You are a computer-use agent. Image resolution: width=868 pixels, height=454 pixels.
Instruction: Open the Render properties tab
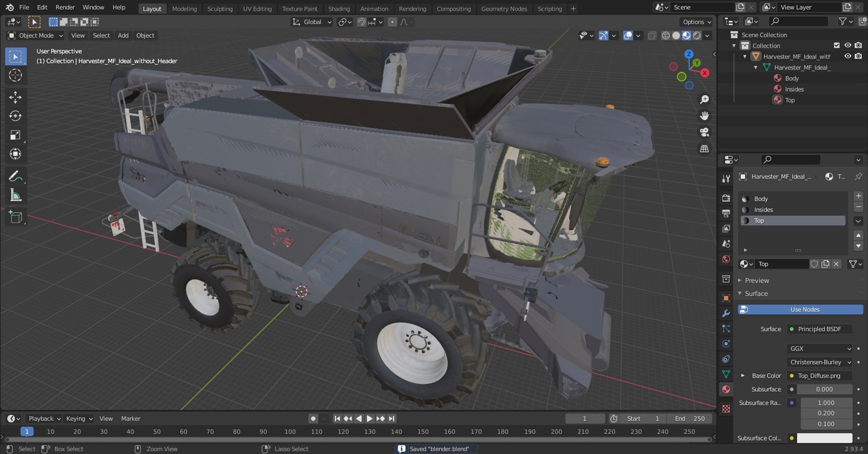click(726, 198)
